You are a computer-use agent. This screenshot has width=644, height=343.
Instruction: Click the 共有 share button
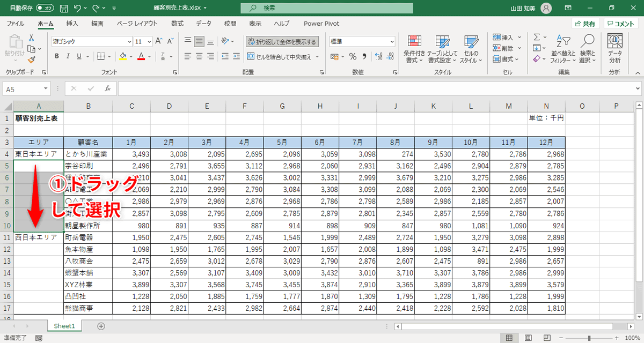(x=585, y=24)
